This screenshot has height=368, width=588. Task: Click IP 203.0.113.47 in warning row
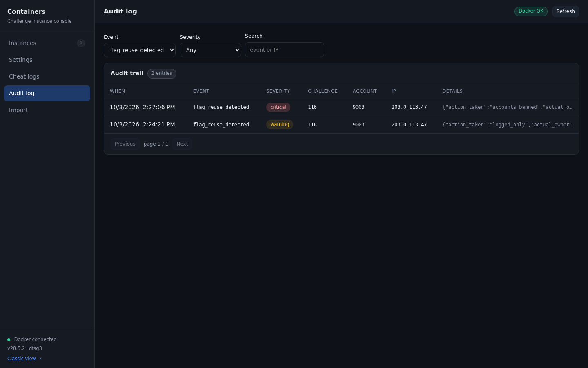409,125
